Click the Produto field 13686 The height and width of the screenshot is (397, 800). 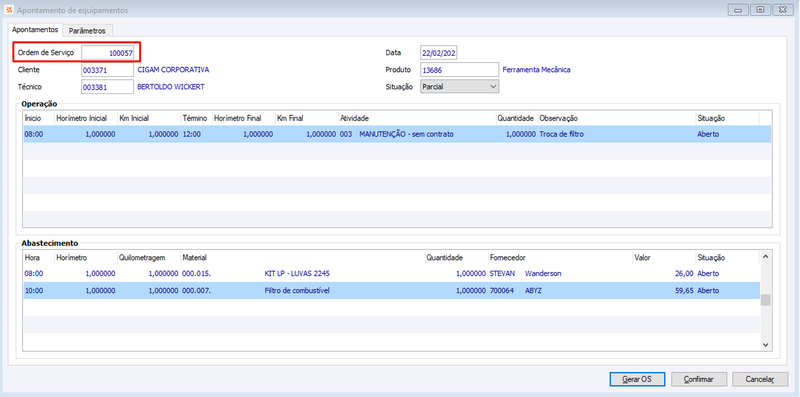click(x=459, y=70)
